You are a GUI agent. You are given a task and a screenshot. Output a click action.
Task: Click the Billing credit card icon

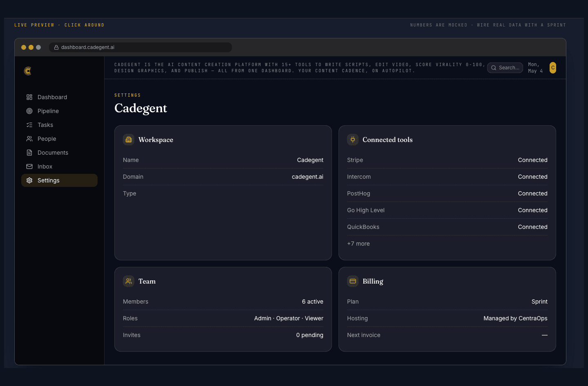[x=353, y=281]
